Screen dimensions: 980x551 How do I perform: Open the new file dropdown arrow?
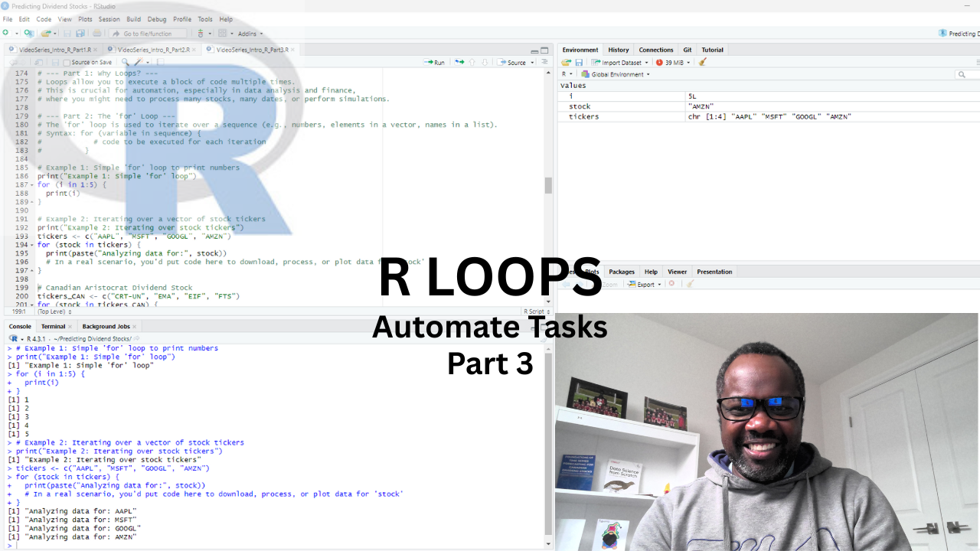pyautogui.click(x=16, y=33)
